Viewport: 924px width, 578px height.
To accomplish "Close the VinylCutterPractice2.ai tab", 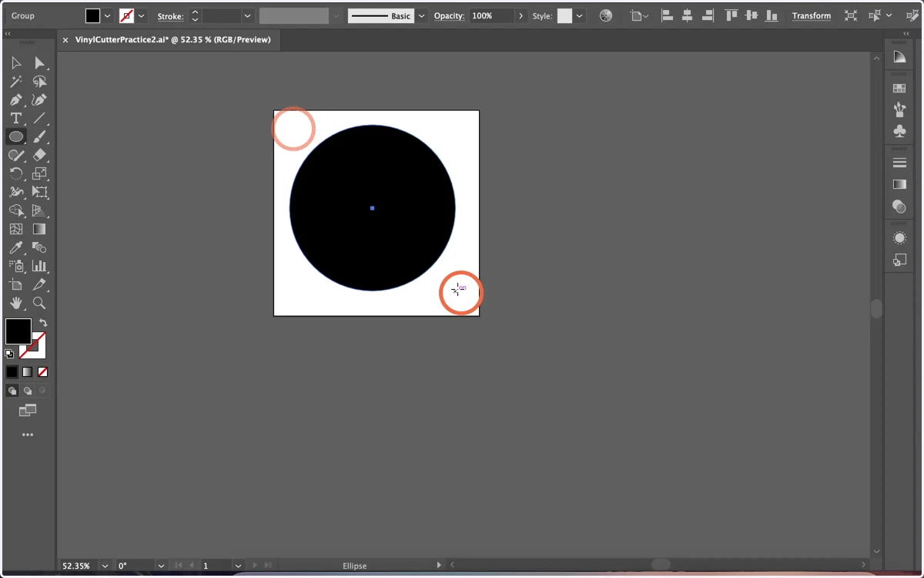I will pyautogui.click(x=65, y=40).
